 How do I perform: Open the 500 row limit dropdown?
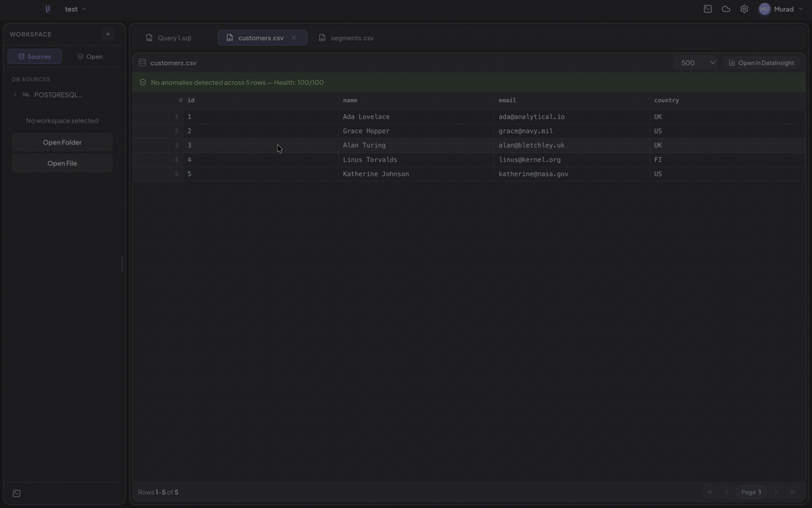tap(696, 63)
